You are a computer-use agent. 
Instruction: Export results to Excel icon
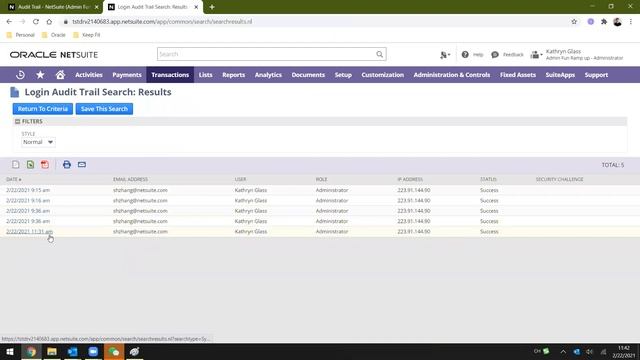(x=30, y=164)
